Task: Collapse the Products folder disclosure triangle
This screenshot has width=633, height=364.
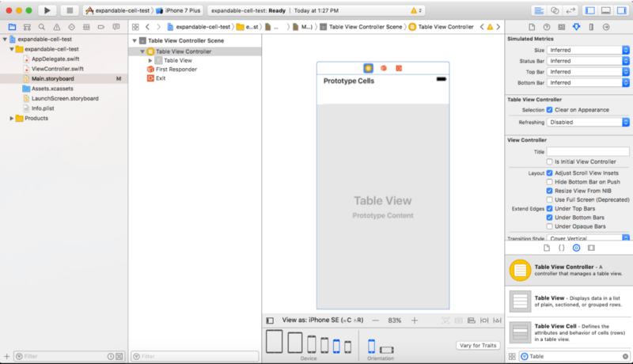Action: pyautogui.click(x=12, y=118)
